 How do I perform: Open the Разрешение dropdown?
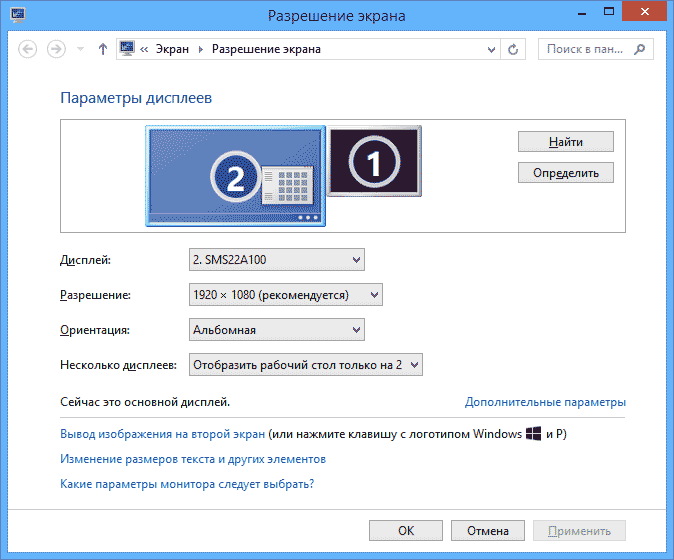click(x=286, y=295)
